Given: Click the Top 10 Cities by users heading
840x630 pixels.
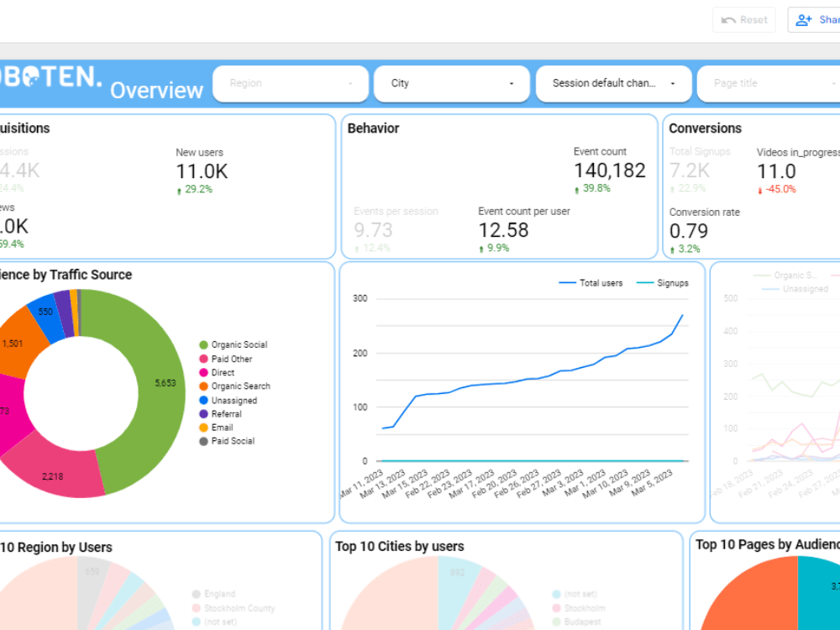Looking at the screenshot, I should [x=400, y=547].
